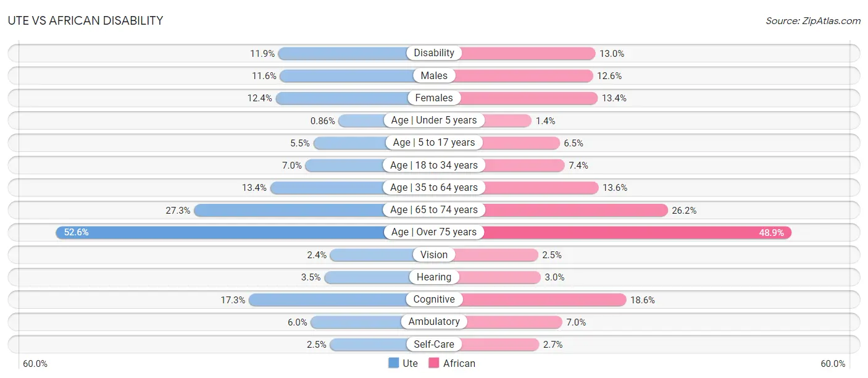Click the Ute legend label

411,363
